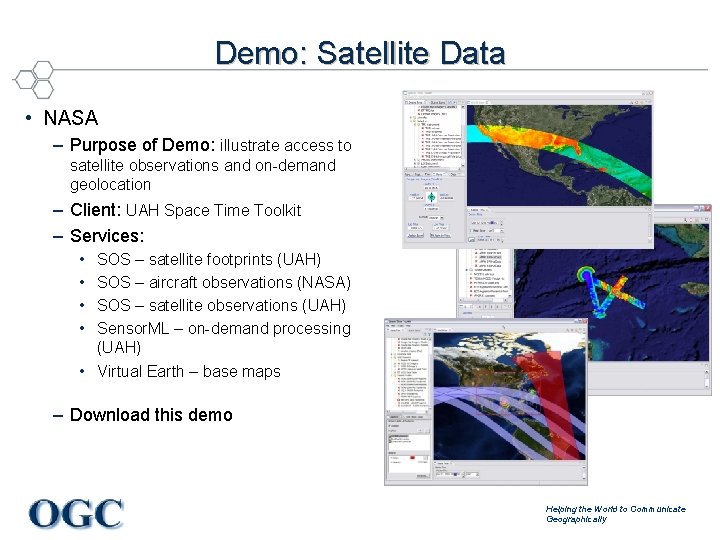Select 'SOS – satellite observations (UAH)' bullet
This screenshot has width=720, height=540.
[x=221, y=305]
